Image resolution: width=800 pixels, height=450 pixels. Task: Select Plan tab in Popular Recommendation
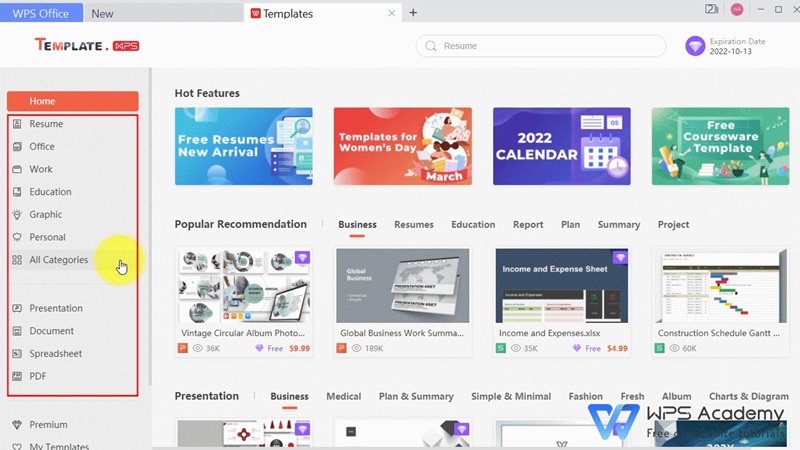(570, 224)
